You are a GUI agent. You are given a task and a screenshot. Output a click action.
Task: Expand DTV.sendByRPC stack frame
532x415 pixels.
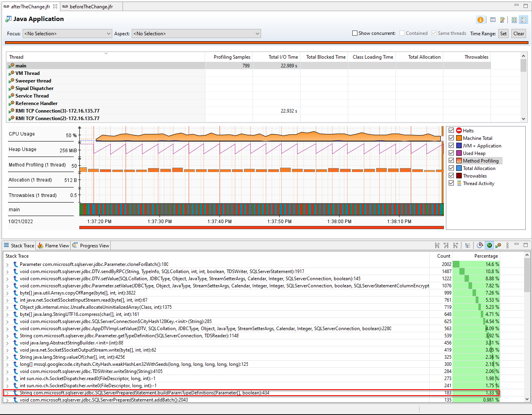coord(7,272)
